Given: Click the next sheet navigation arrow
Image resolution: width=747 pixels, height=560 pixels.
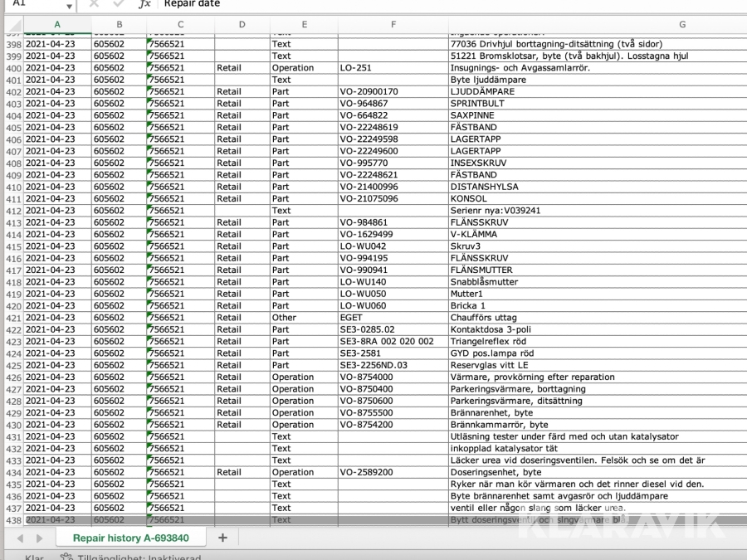Looking at the screenshot, I should tap(38, 538).
